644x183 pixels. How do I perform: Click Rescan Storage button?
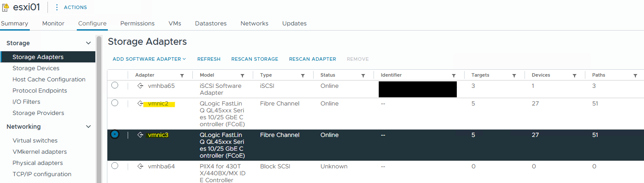pos(254,59)
